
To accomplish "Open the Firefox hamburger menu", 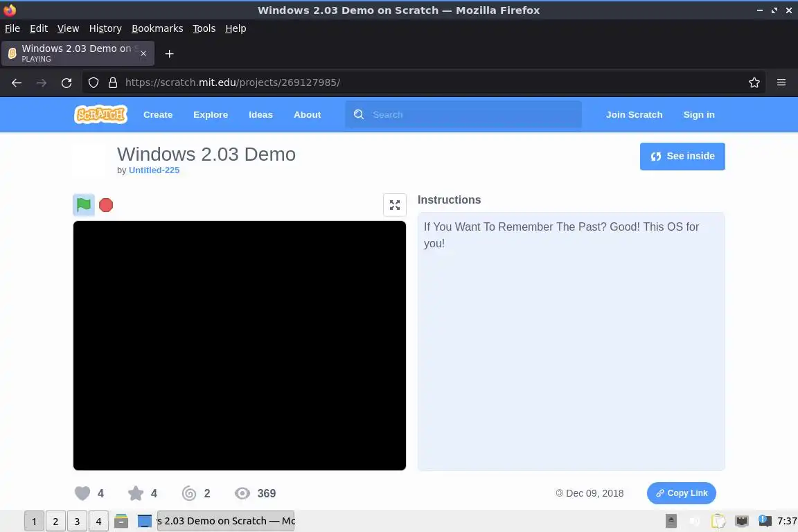I will 781,82.
